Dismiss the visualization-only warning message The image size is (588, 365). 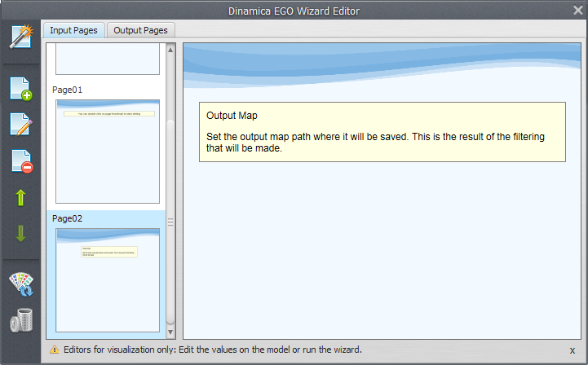click(573, 350)
